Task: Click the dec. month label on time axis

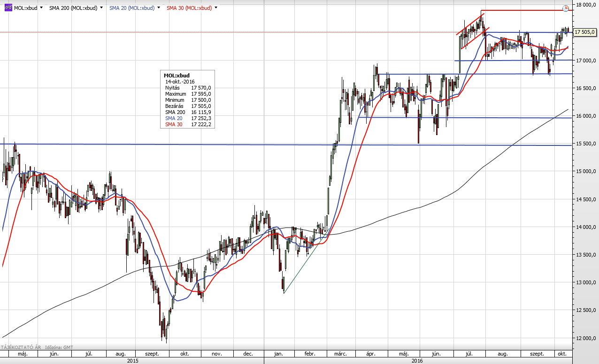Action: [248, 354]
